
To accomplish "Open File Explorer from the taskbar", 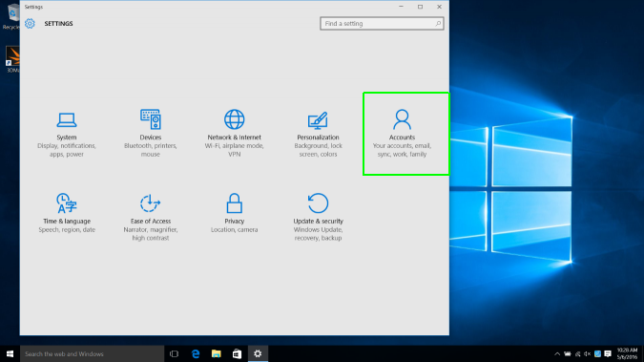I will 216,353.
